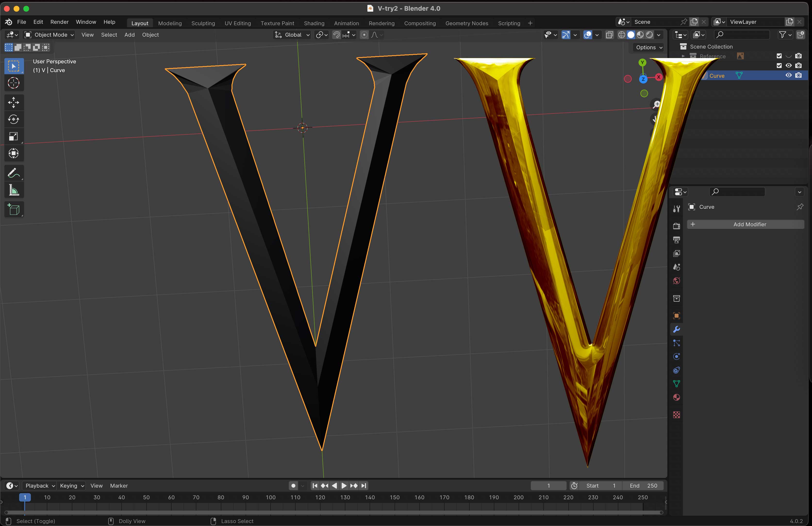Viewport: 812px width, 526px height.
Task: Toggle auto keying record button in timeline
Action: [x=293, y=486]
